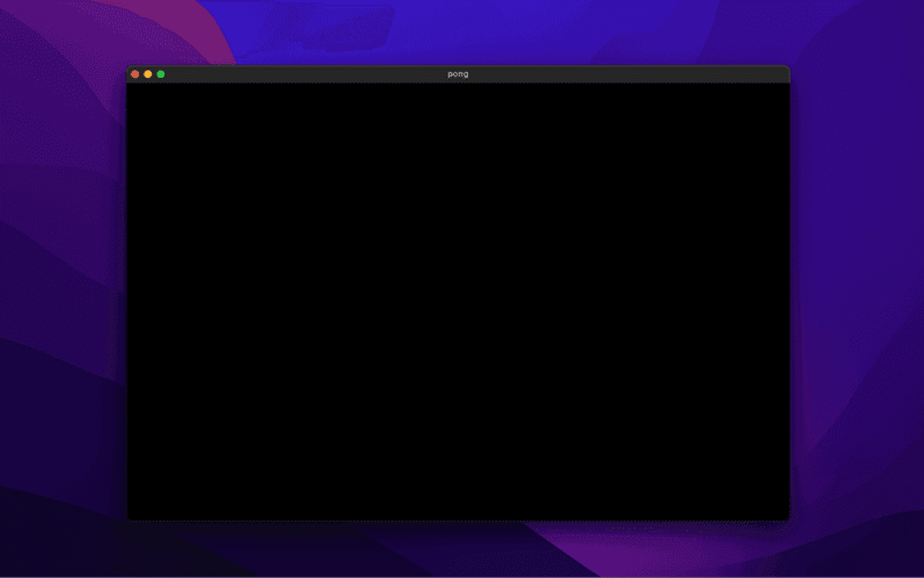
Task: Click the pong window title bar
Action: [458, 74]
